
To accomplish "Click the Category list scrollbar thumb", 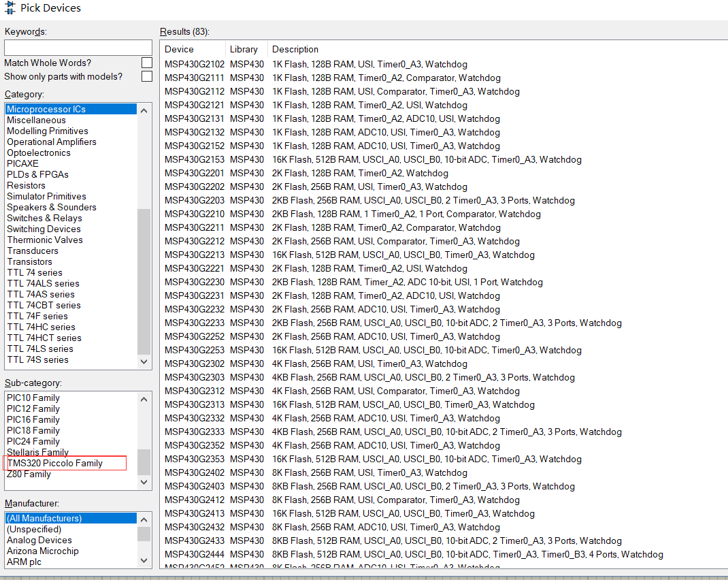I will [144, 281].
